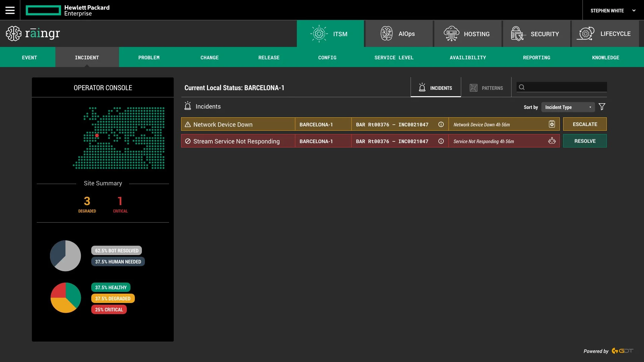Select the PROBLEM menu item
The image size is (644, 362).
point(149,58)
